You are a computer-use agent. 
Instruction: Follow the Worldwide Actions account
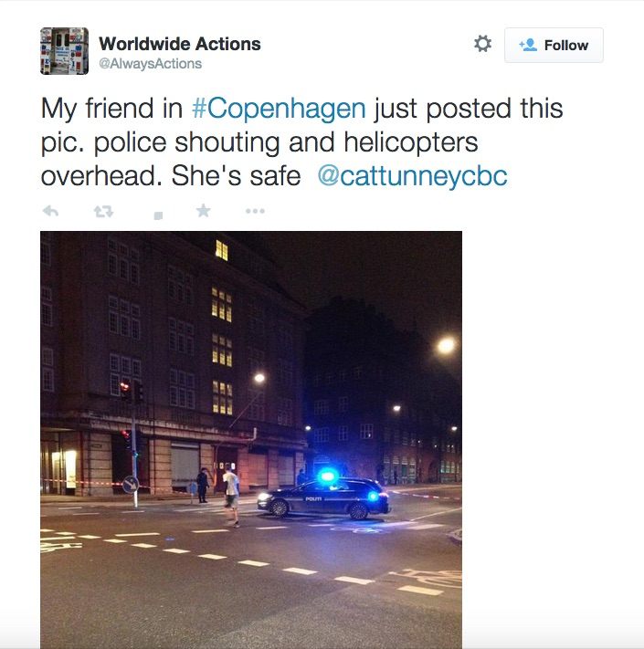(554, 45)
